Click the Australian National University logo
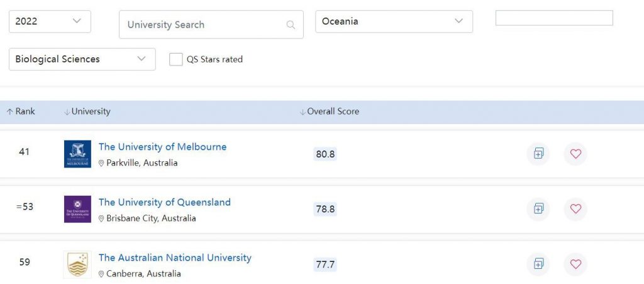 (77, 264)
